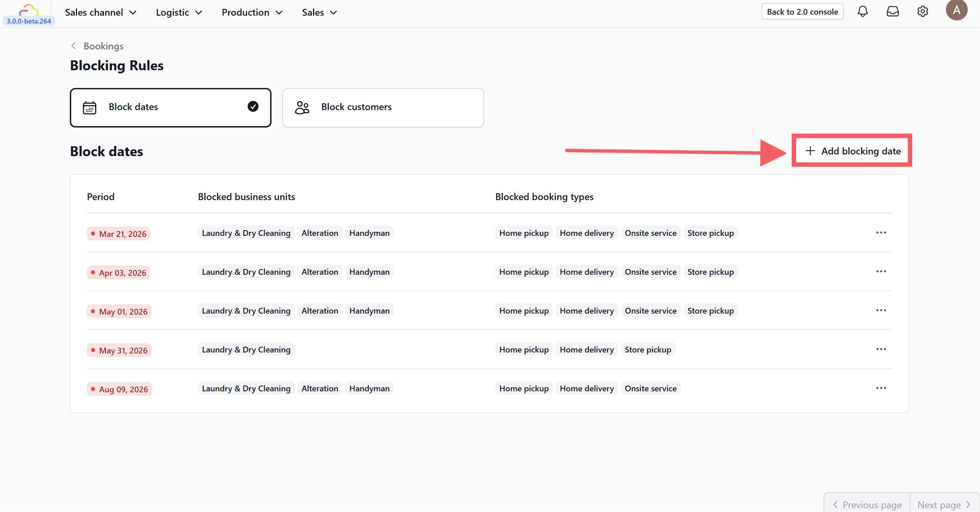Click Back to 2.0 console button
Screen dimensions: 980x512
802,12
